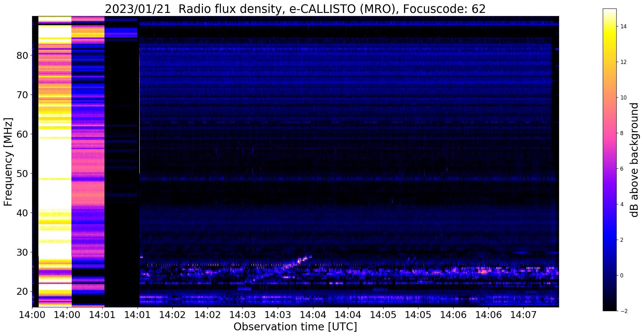Image resolution: width=644 pixels, height=336 pixels.
Task: Click the 12 tick on the colorbar
Action: 623,62
